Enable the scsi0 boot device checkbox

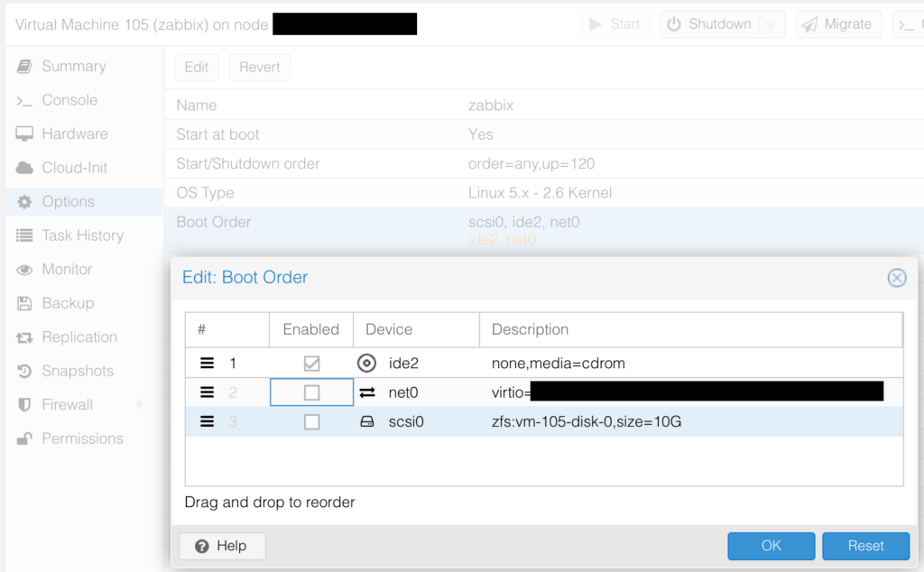click(x=311, y=421)
